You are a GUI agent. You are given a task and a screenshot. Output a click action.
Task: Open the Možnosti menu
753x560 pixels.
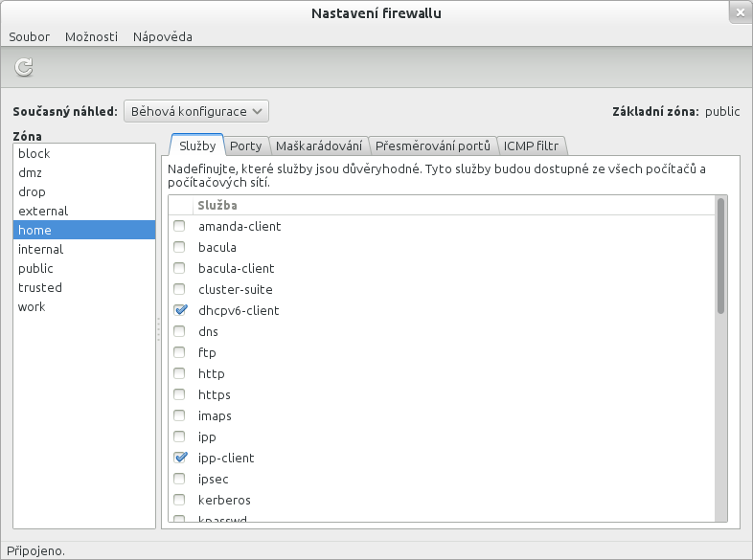tap(91, 36)
